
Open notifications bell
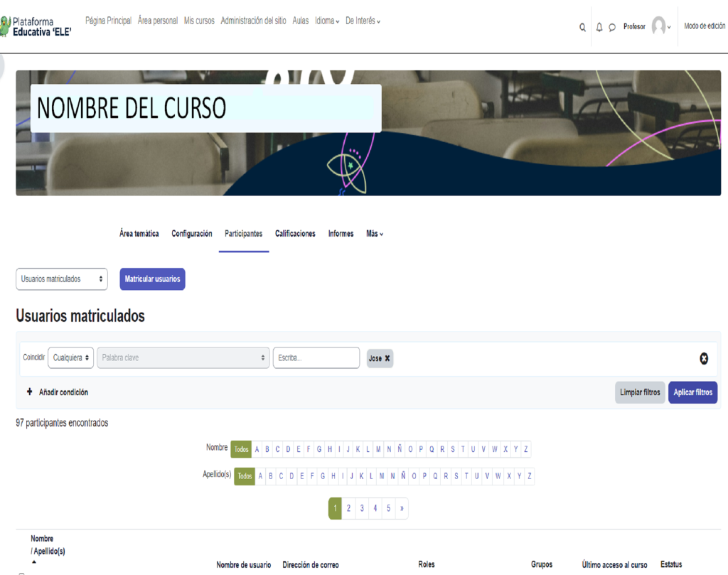pyautogui.click(x=599, y=28)
